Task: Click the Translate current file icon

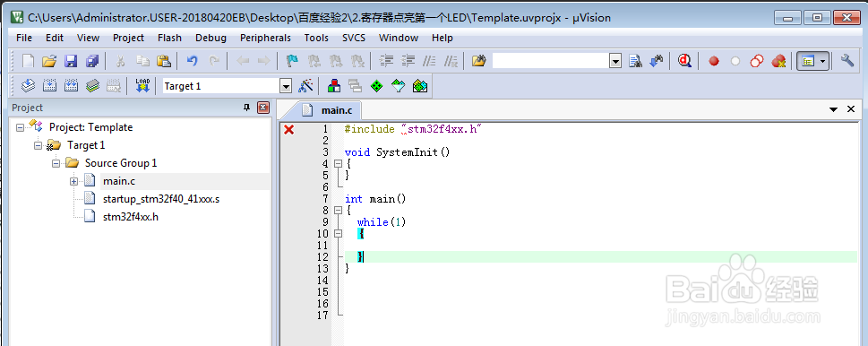Action: pyautogui.click(x=28, y=86)
